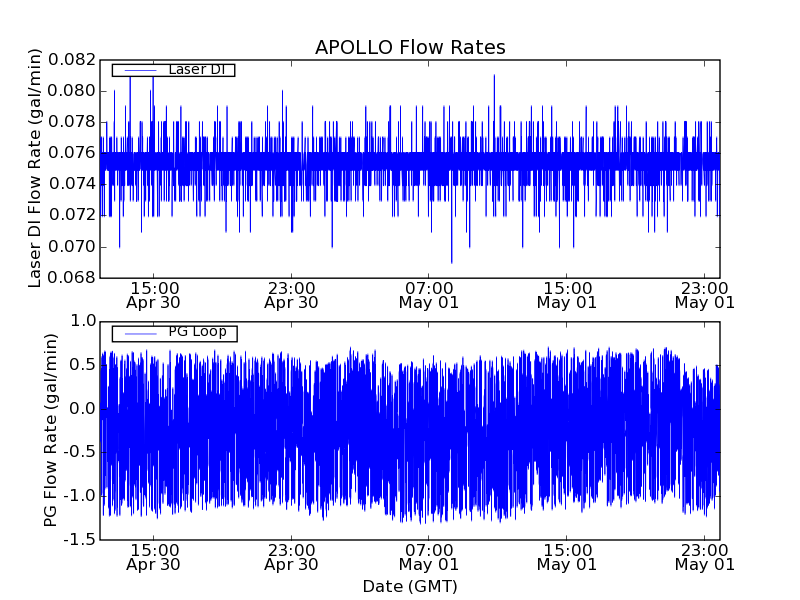Click the Laser DI Flow Rate y-axis label
This screenshot has width=800, height=600.
36,168
